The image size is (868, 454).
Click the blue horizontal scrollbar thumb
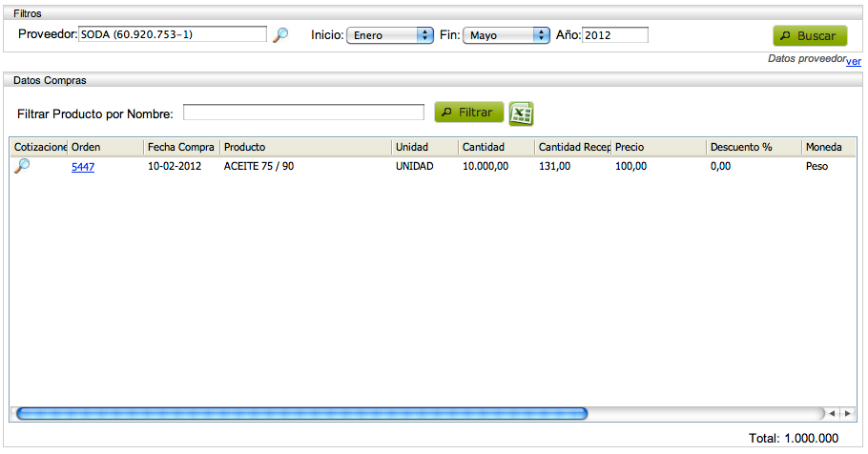tap(301, 414)
